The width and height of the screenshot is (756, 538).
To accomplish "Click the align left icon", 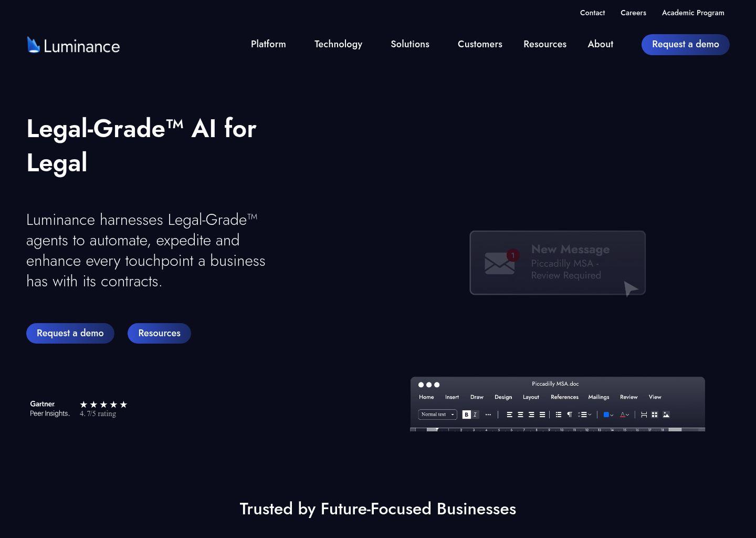I will [509, 415].
